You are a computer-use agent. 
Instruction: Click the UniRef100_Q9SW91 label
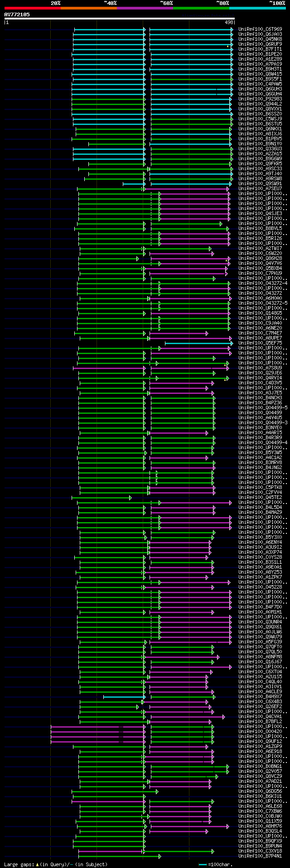(x=260, y=183)
